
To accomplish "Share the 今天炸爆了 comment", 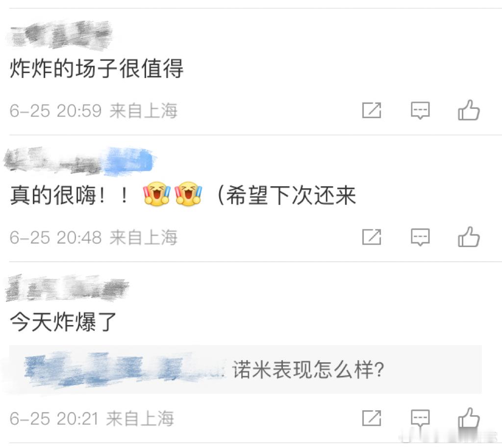I will (372, 418).
